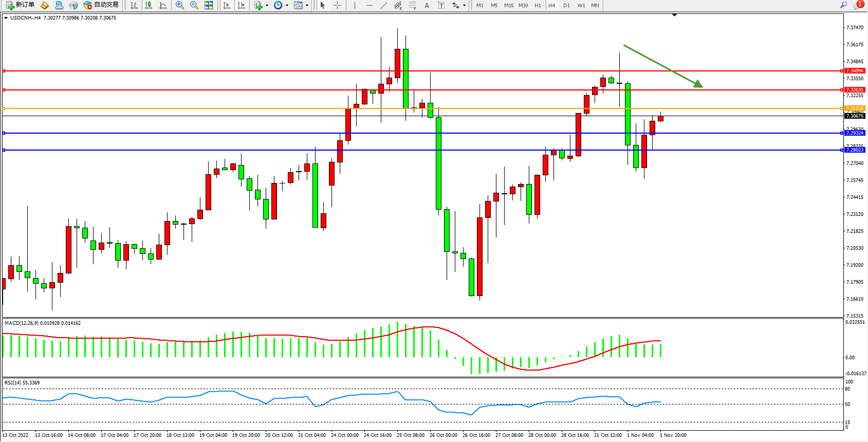This screenshot has height=442, width=868.
Task: Select the Crosshair tool
Action: pos(337,5)
